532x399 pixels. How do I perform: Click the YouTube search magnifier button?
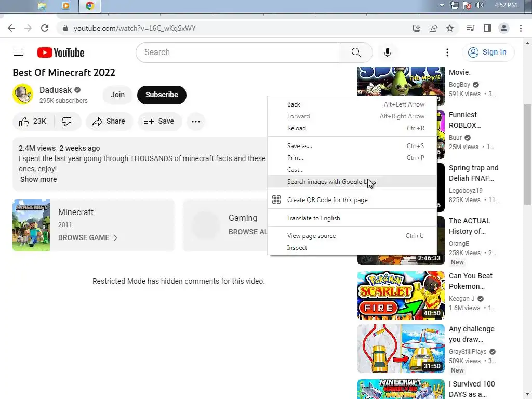click(356, 52)
